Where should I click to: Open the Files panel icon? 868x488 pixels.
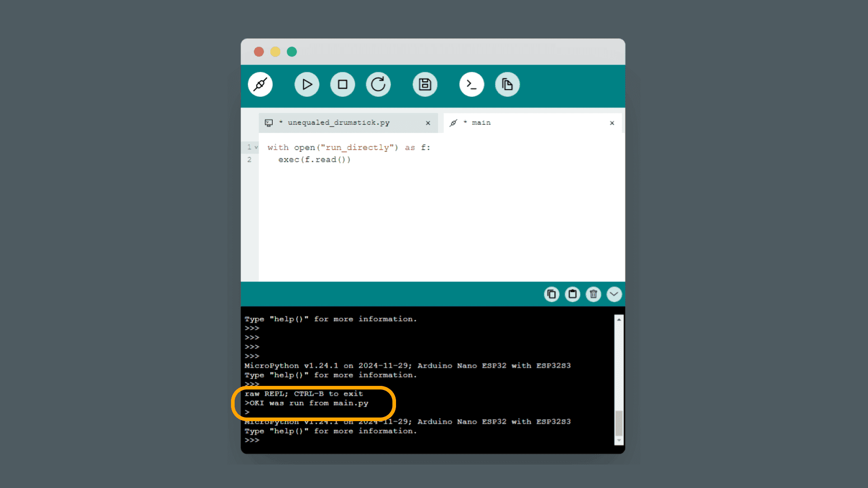[x=507, y=84]
